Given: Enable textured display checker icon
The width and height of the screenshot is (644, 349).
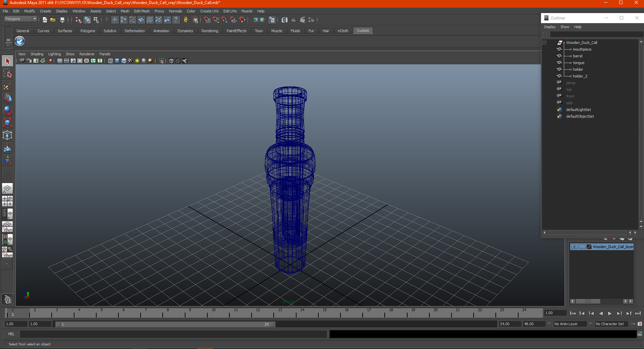Looking at the screenshot, I should [130, 61].
